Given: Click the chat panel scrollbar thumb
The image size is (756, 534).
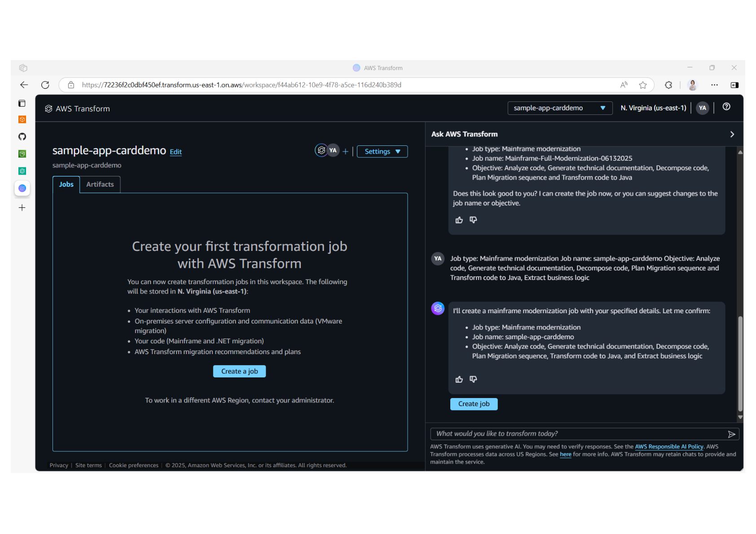Looking at the screenshot, I should click(740, 363).
